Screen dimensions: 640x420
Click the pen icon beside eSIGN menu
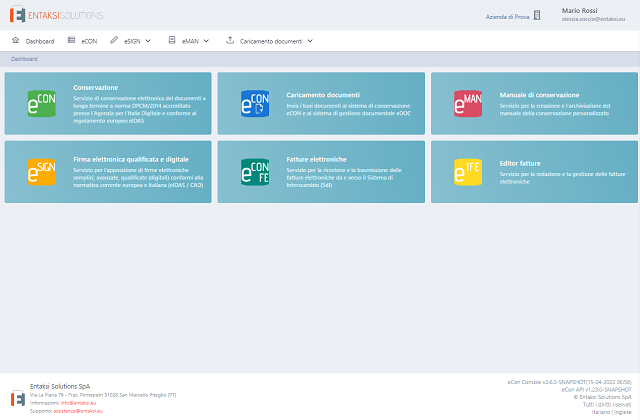pyautogui.click(x=114, y=40)
